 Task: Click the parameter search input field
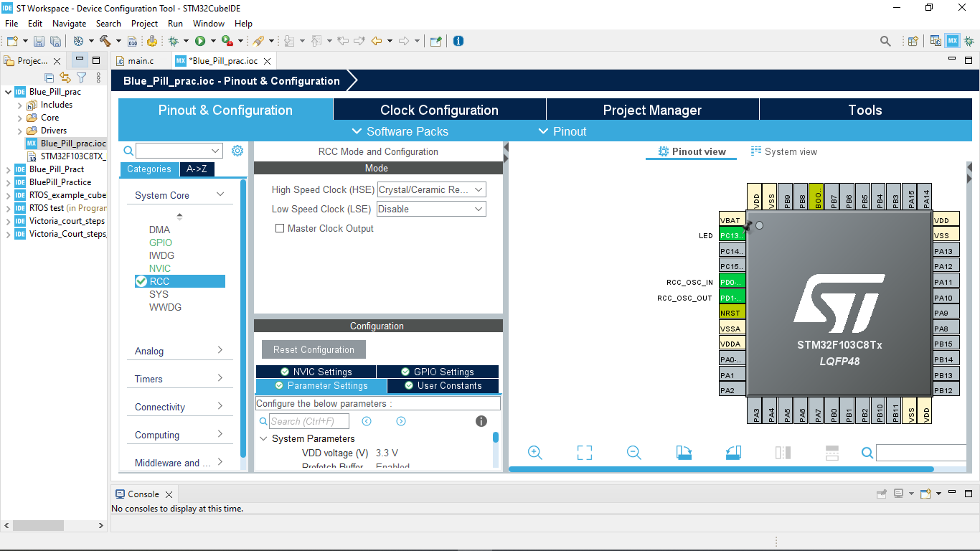pos(309,421)
